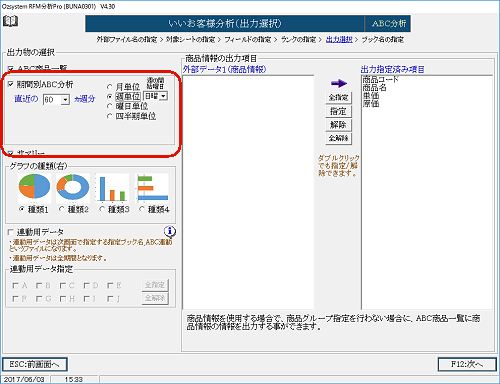Click the time 15:33 in status bar
500x384 pixels.
point(73,379)
